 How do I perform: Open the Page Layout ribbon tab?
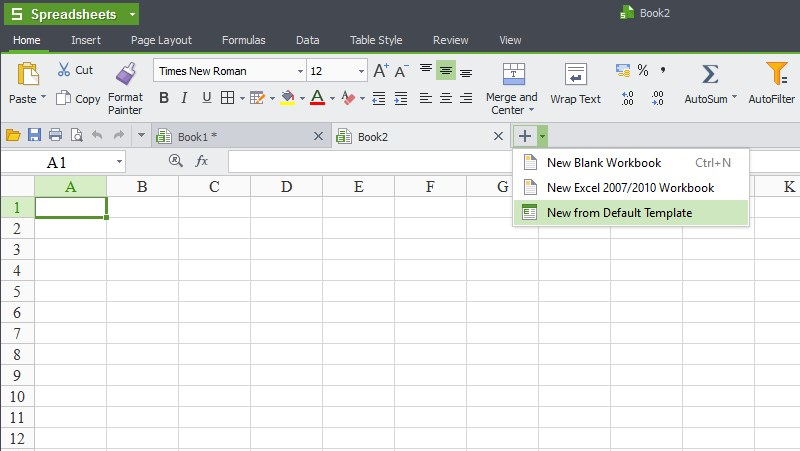pos(161,40)
